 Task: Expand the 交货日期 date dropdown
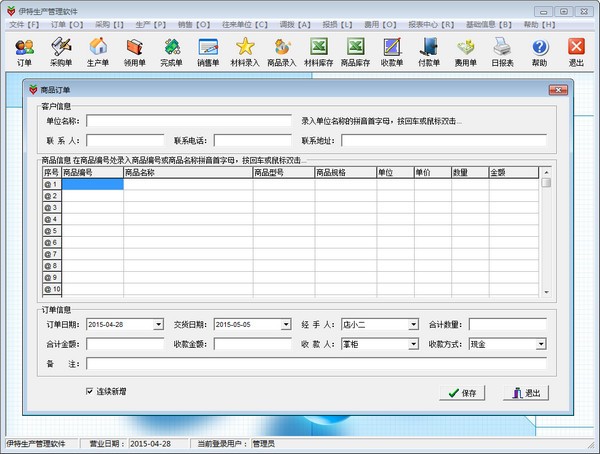pos(285,324)
